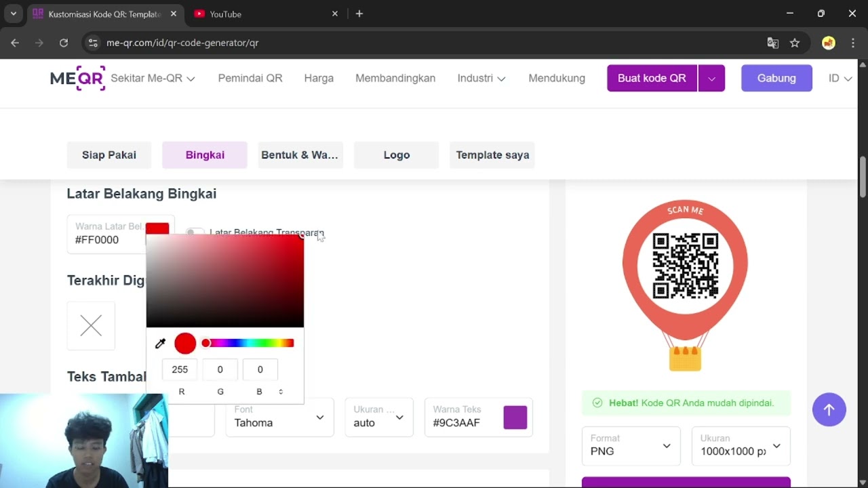Open Pemindai QR page

250,79
